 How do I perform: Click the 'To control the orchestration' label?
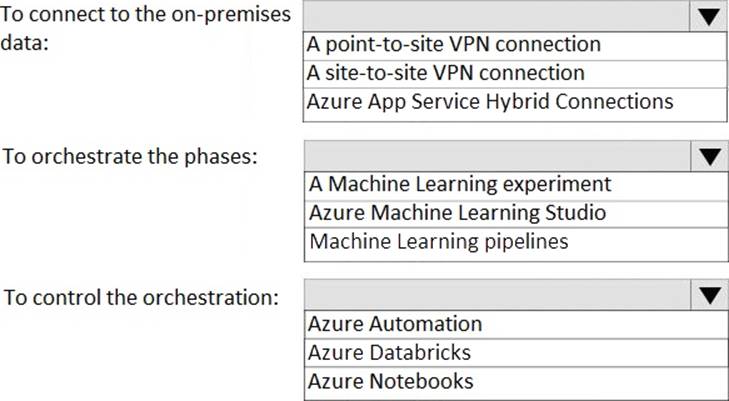(141, 297)
